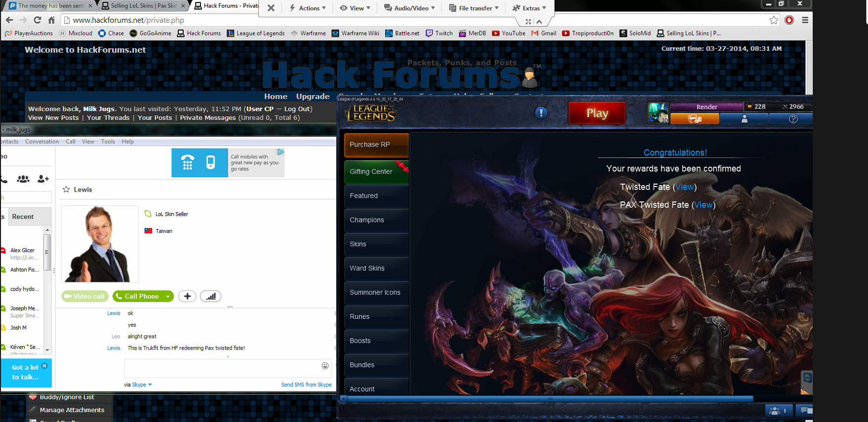Screen dimensions: 868x422
Task: Open the Actions dropdown
Action: click(x=307, y=8)
